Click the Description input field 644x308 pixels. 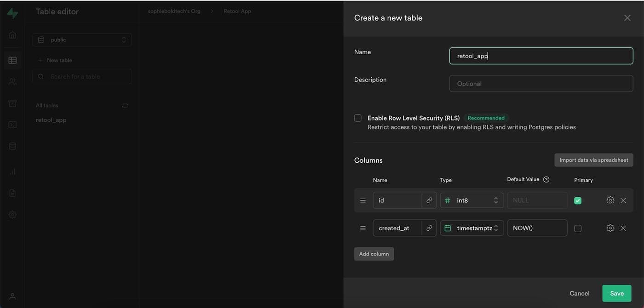(x=541, y=84)
